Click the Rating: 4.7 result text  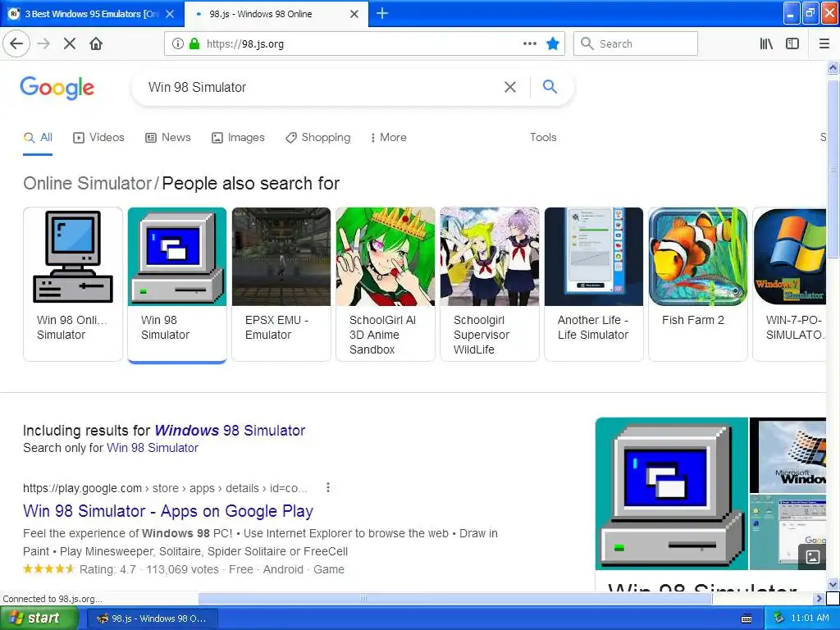point(107,569)
